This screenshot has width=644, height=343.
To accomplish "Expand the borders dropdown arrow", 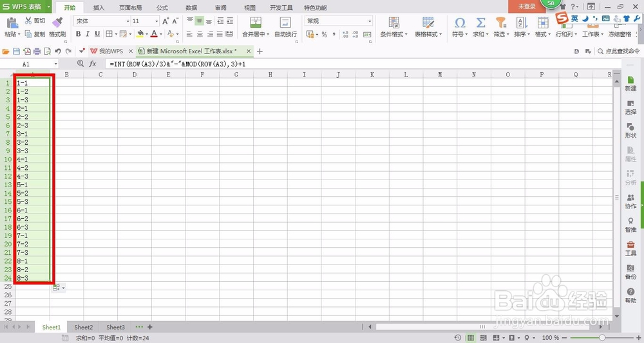I will pyautogui.click(x=116, y=35).
